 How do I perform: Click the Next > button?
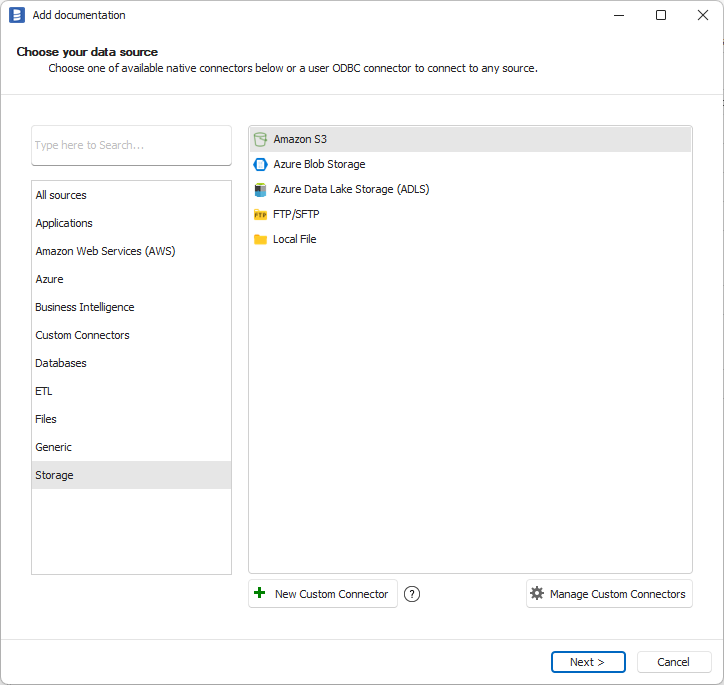pyautogui.click(x=588, y=662)
